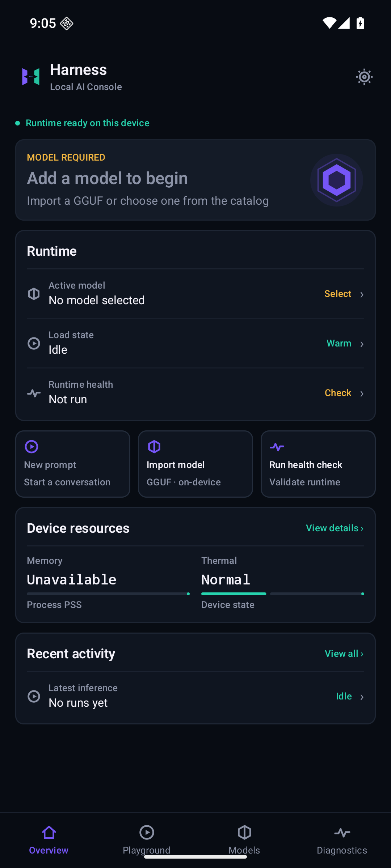Tap the Playground play icon in the bottom bar
The image size is (391, 868).
pyautogui.click(x=147, y=833)
